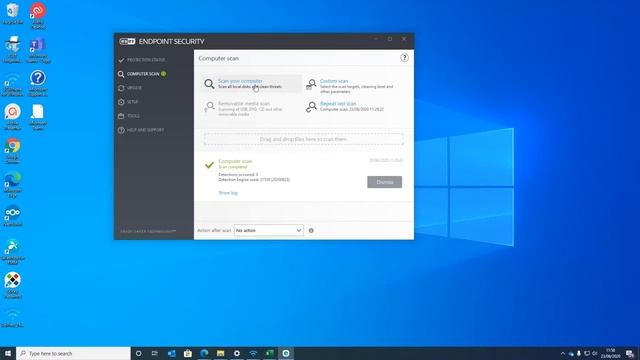The width and height of the screenshot is (640, 360).
Task: Open the Microsoft Edge desktop shortcut
Action: [x=13, y=184]
